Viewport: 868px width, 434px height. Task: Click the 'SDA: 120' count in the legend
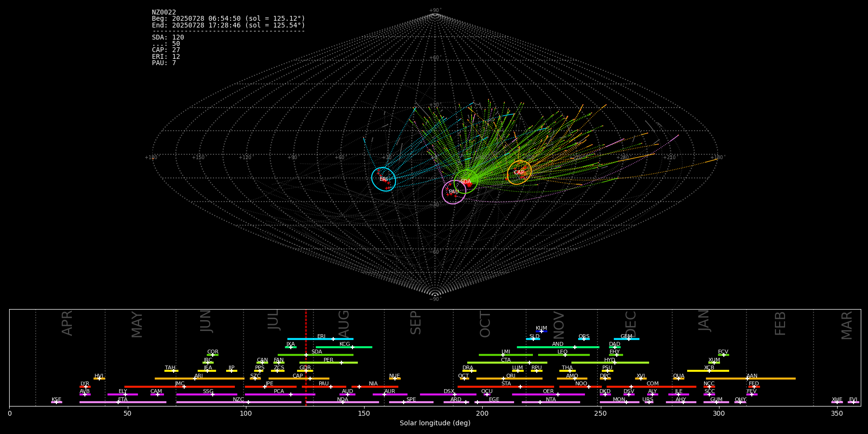[168, 37]
